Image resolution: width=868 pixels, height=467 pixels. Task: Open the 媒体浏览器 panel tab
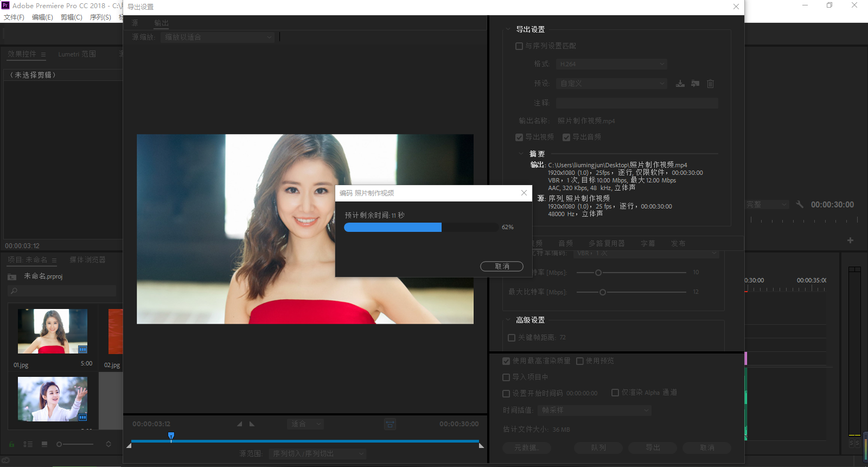point(87,260)
